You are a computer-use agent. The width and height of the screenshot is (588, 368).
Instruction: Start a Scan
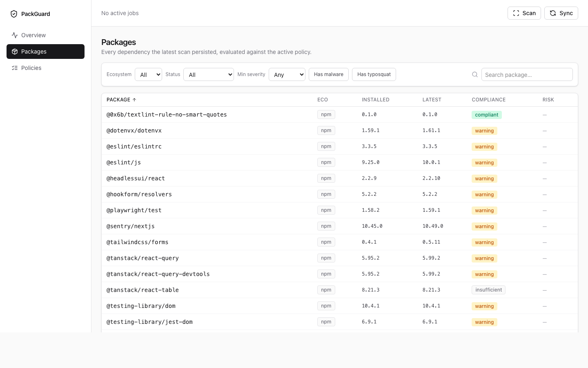[x=524, y=13]
